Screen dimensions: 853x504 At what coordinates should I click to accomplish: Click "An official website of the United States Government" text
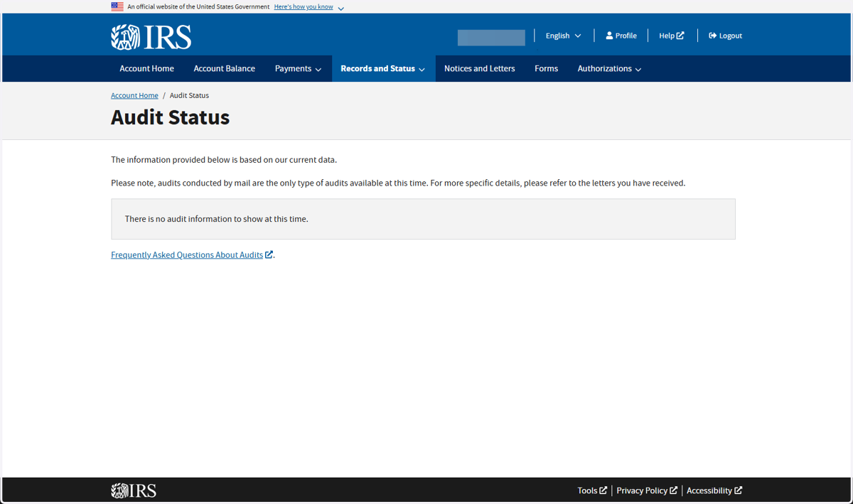click(x=198, y=7)
